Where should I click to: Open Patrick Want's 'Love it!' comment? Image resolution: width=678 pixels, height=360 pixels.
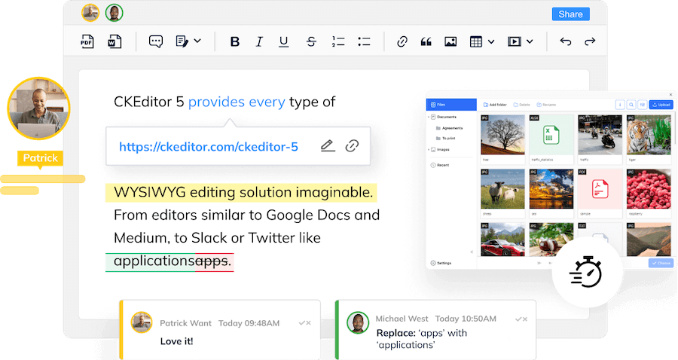(221, 331)
